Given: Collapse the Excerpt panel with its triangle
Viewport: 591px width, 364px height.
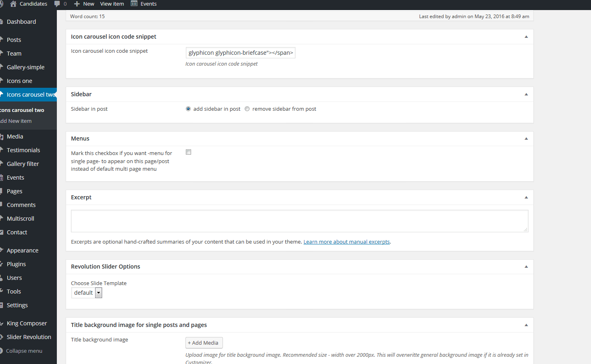Looking at the screenshot, I should [x=526, y=197].
